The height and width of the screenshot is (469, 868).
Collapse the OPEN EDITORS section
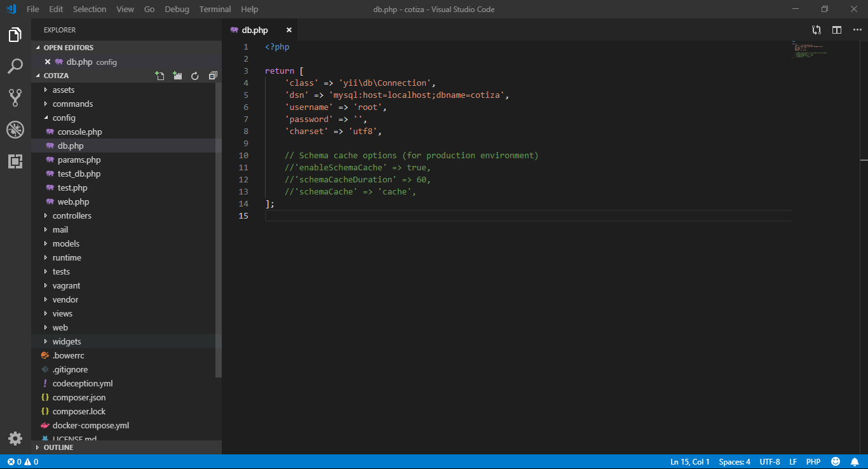pyautogui.click(x=68, y=48)
